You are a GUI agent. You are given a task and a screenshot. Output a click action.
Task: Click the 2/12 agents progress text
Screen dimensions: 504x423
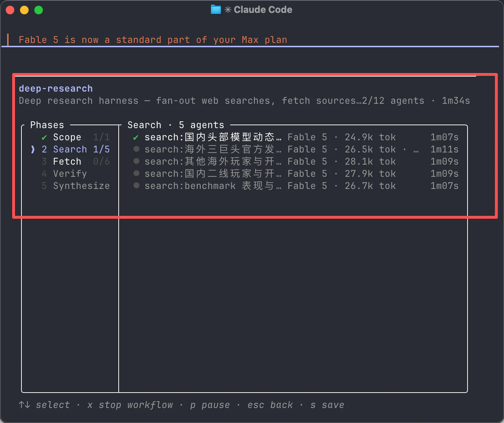[393, 101]
